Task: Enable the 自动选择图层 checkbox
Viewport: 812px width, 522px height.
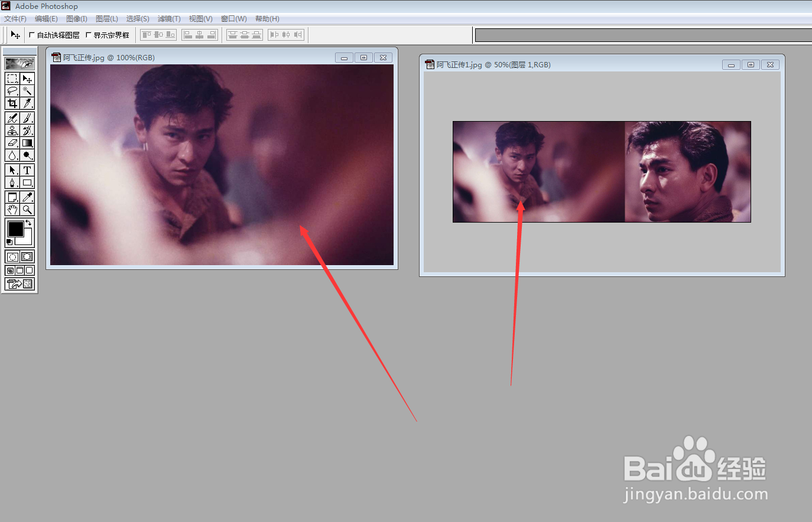Action: pyautogui.click(x=32, y=35)
